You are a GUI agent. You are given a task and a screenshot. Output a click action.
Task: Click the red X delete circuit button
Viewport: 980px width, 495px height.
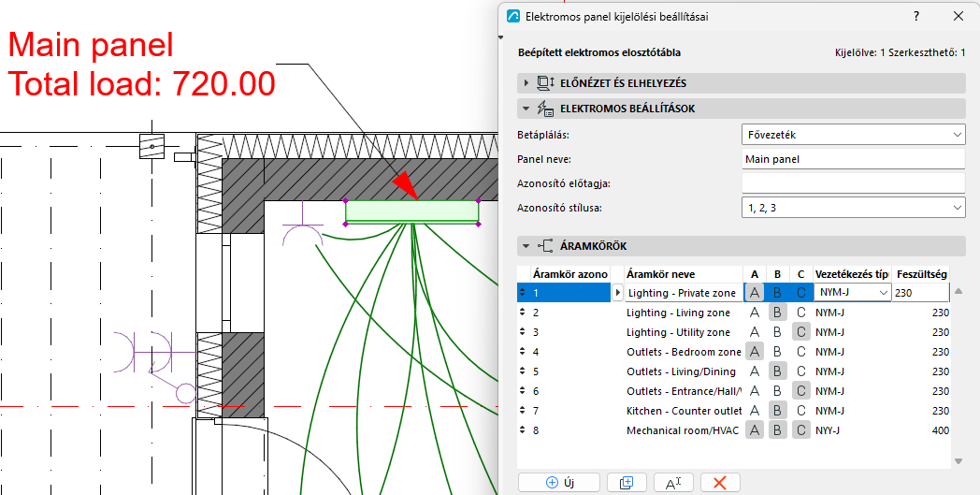tap(720, 483)
